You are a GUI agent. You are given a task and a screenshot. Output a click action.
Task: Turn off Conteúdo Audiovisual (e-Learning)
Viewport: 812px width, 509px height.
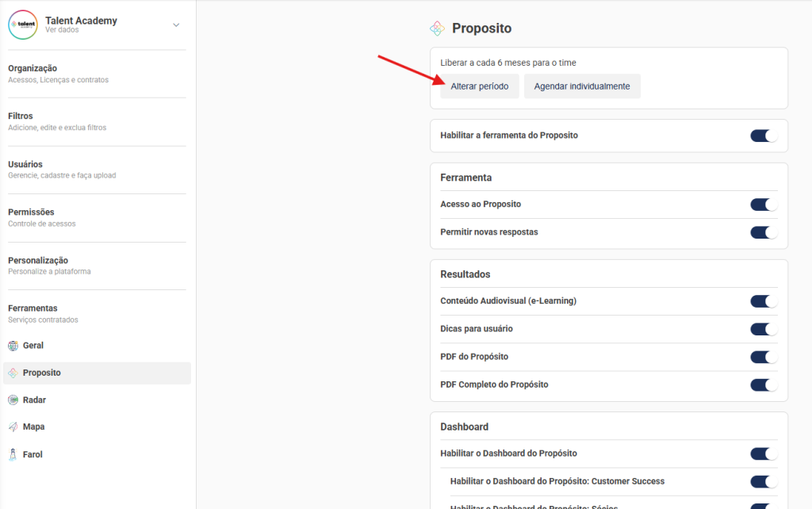pyautogui.click(x=764, y=301)
